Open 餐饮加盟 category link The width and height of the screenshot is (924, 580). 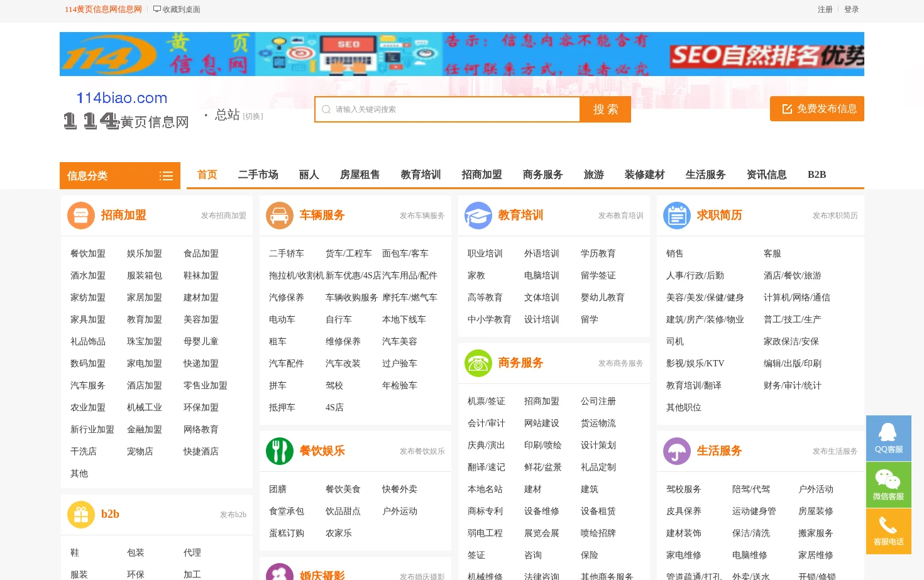click(88, 254)
